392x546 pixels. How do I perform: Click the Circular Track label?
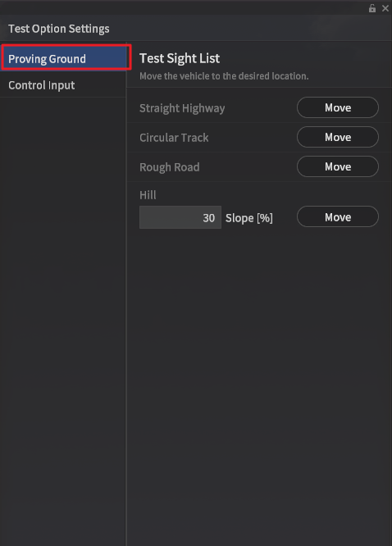click(174, 138)
